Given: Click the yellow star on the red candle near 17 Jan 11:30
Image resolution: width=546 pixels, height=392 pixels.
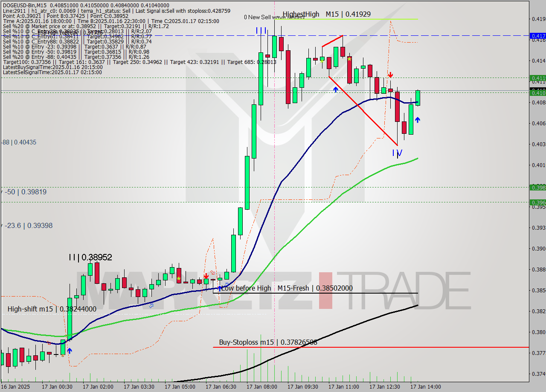Looking at the screenshot, I should [x=349, y=59].
